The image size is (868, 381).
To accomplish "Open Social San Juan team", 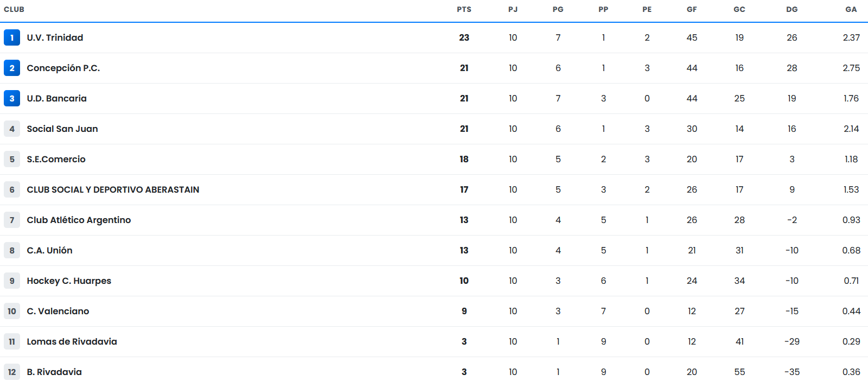I will click(x=62, y=129).
